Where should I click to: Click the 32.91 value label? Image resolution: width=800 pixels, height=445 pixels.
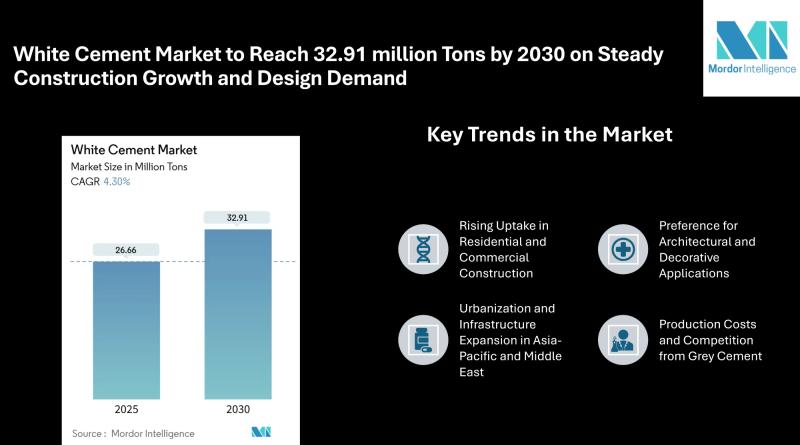tap(237, 217)
